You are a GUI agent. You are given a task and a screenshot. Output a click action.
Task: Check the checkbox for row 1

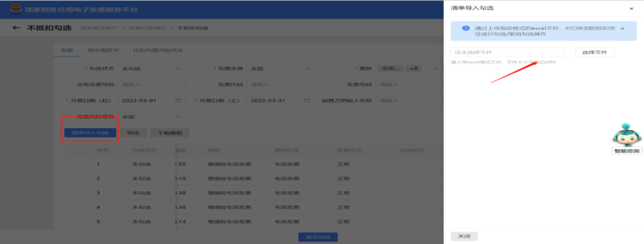(x=79, y=164)
